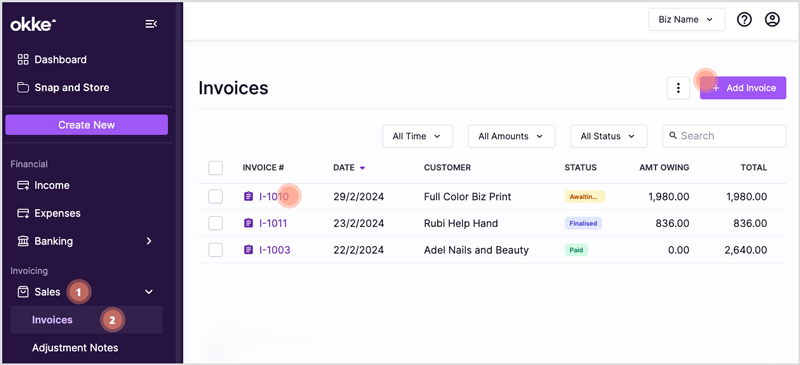Open the help question mark icon
The image size is (800, 365).
coord(744,20)
